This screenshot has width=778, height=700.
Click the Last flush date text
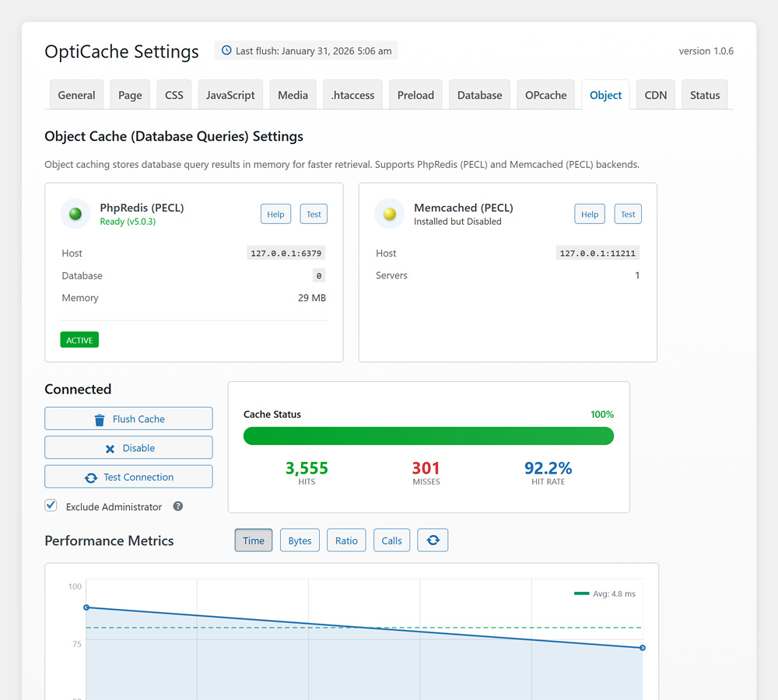(314, 51)
